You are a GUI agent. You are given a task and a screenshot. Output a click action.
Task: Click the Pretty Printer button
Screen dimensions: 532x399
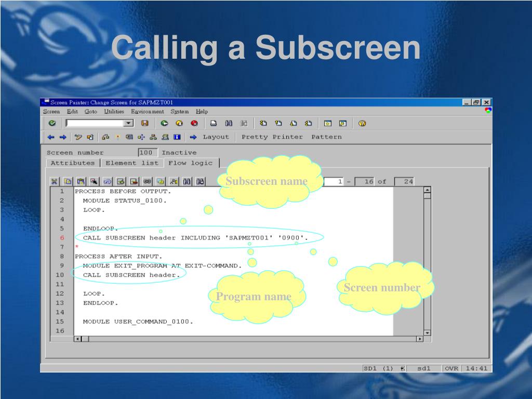272,137
